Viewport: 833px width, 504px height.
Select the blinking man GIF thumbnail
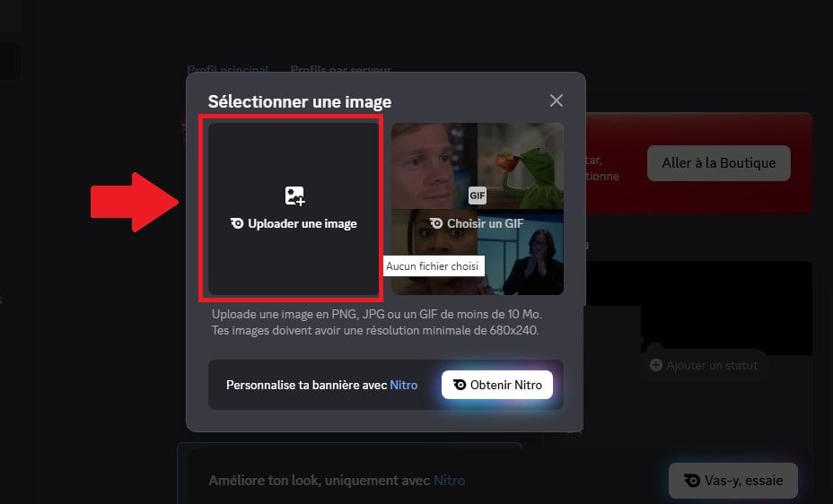pos(434,166)
